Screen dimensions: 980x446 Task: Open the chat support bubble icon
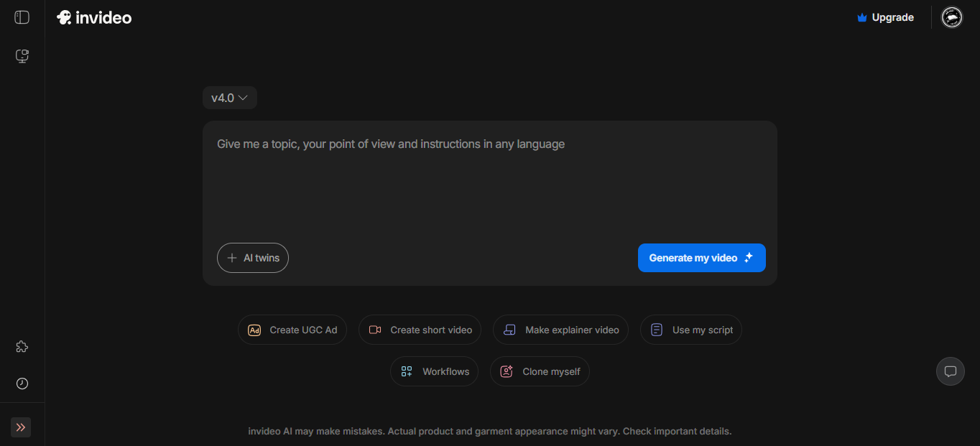click(x=951, y=371)
